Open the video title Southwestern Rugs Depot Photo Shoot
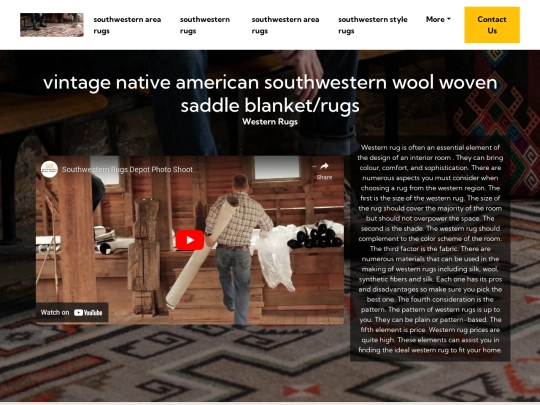This screenshot has width=540, height=405. 127,169
